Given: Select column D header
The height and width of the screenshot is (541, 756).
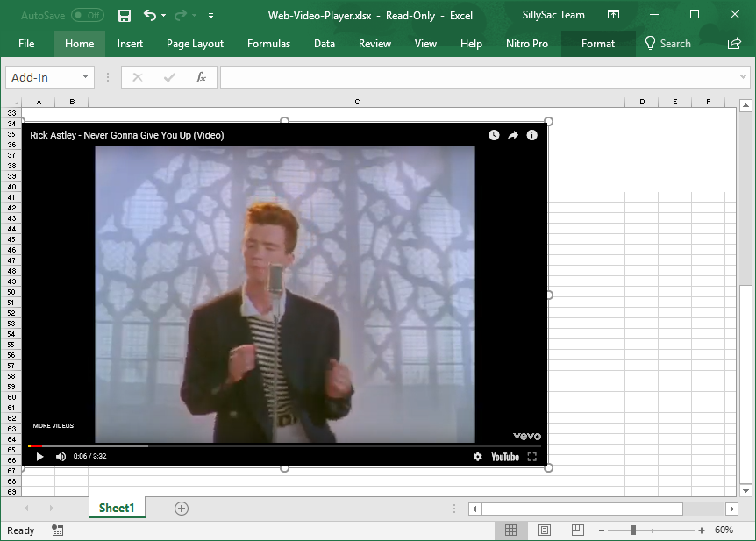Looking at the screenshot, I should point(642,102).
